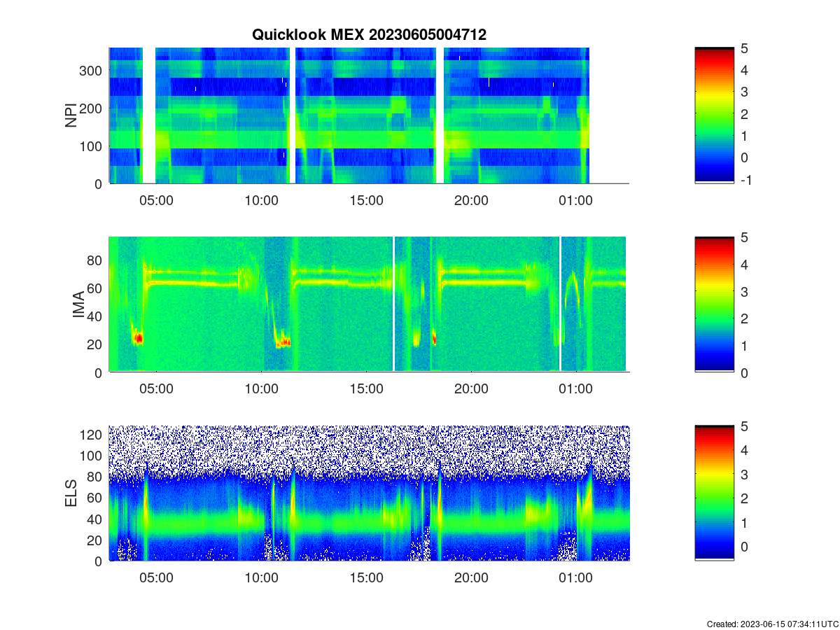
Task: Click the "10:00" time tick under the NPI plot
Action: click(x=261, y=200)
